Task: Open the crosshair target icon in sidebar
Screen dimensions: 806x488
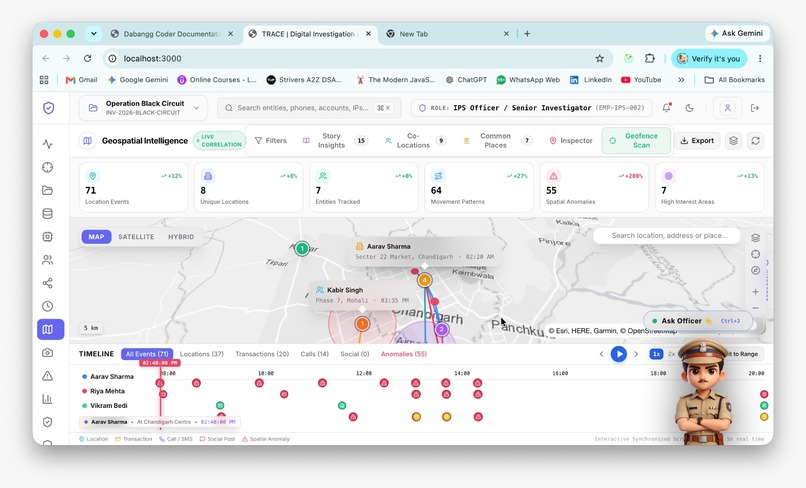Action: click(x=48, y=167)
